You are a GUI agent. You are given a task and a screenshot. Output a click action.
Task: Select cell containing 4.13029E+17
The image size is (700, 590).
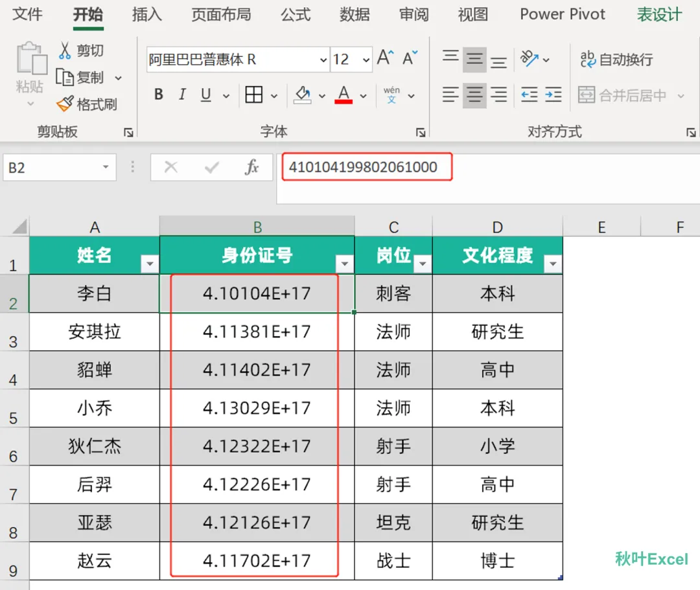(x=257, y=408)
